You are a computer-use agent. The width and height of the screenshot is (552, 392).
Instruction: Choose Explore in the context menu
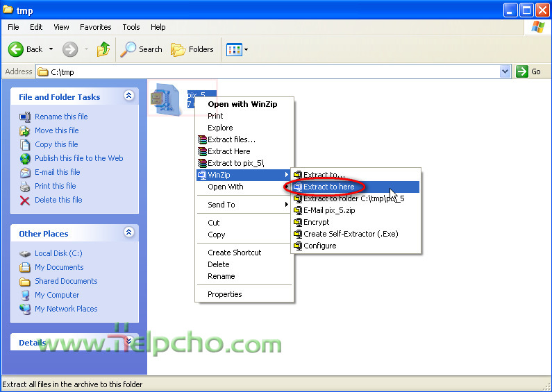click(x=244, y=128)
